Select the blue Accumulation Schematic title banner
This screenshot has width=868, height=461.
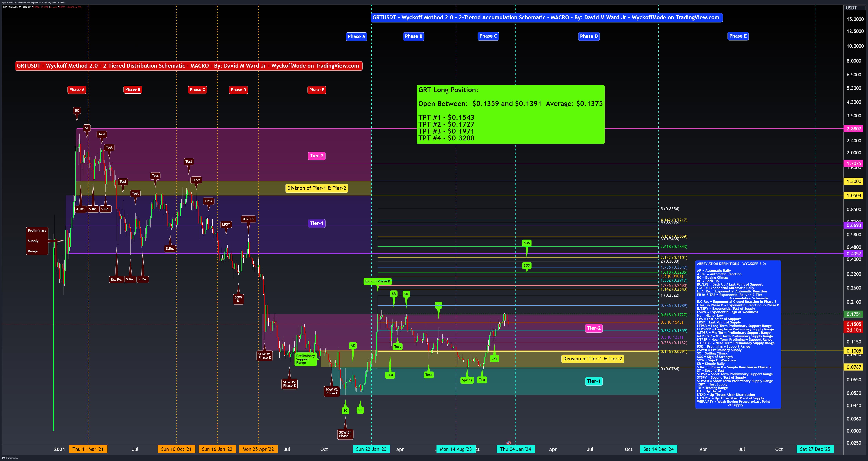pos(546,18)
